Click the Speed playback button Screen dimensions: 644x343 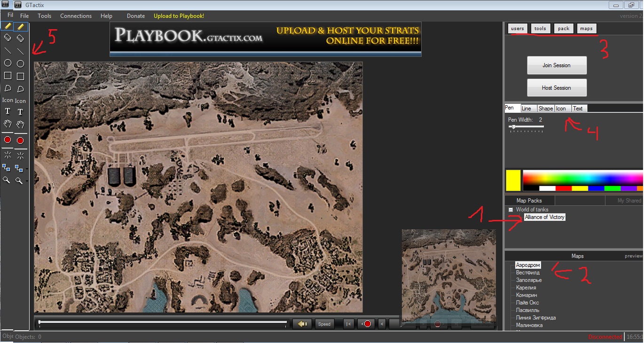324,324
